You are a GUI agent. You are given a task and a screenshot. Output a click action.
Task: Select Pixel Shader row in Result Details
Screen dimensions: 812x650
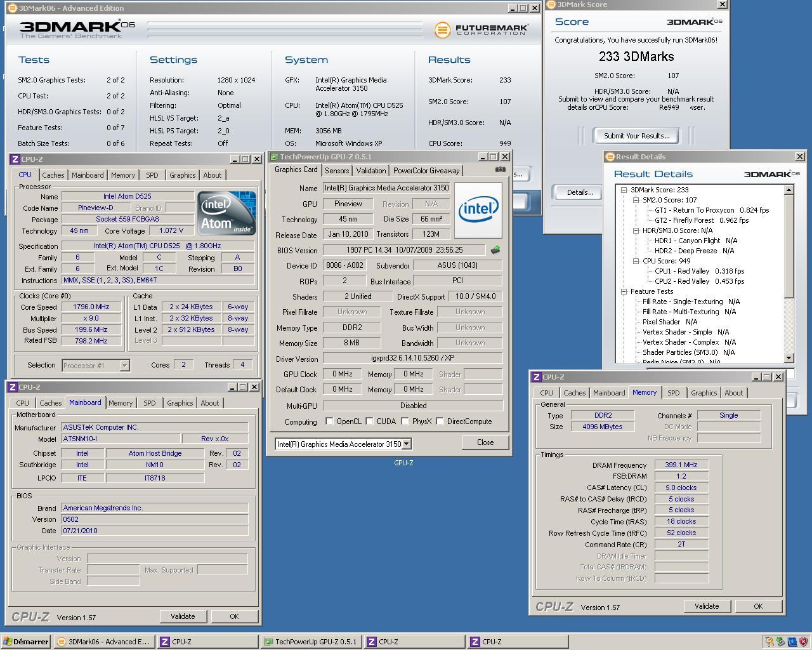670,322
